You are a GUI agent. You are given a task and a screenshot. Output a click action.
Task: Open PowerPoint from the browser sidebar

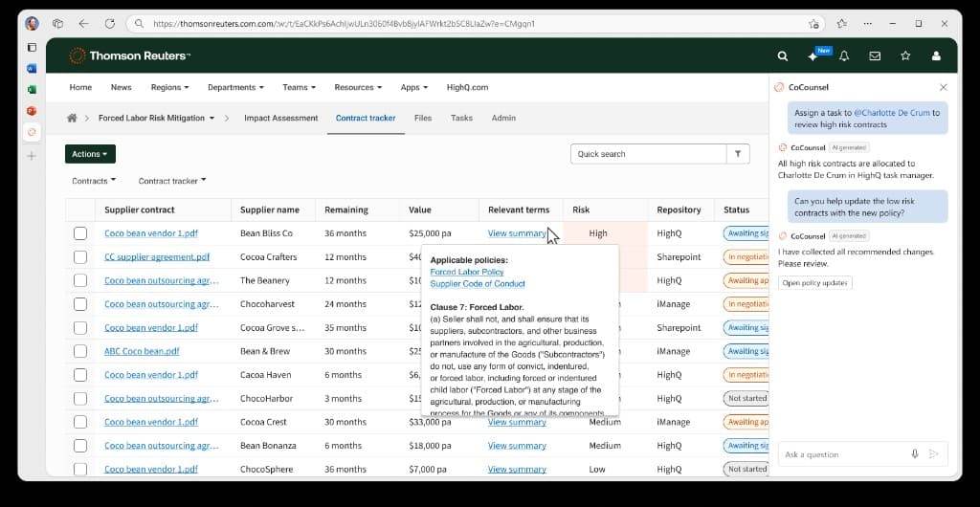pyautogui.click(x=32, y=111)
